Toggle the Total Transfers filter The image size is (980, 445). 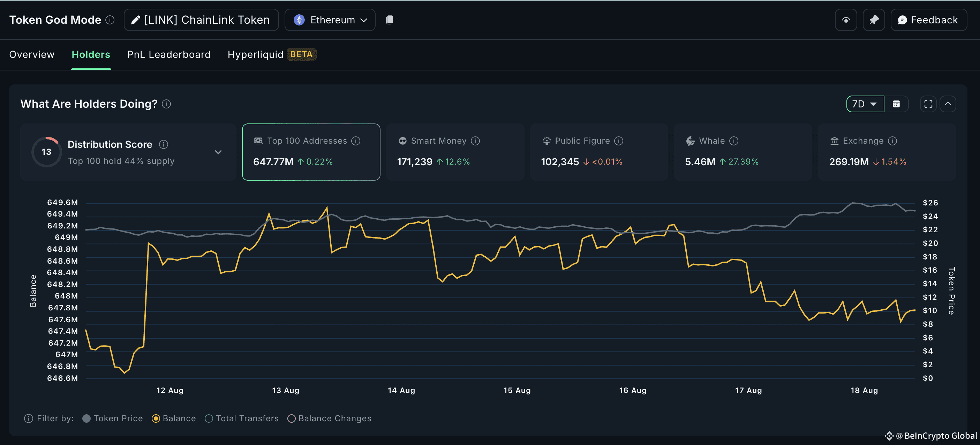tap(242, 418)
